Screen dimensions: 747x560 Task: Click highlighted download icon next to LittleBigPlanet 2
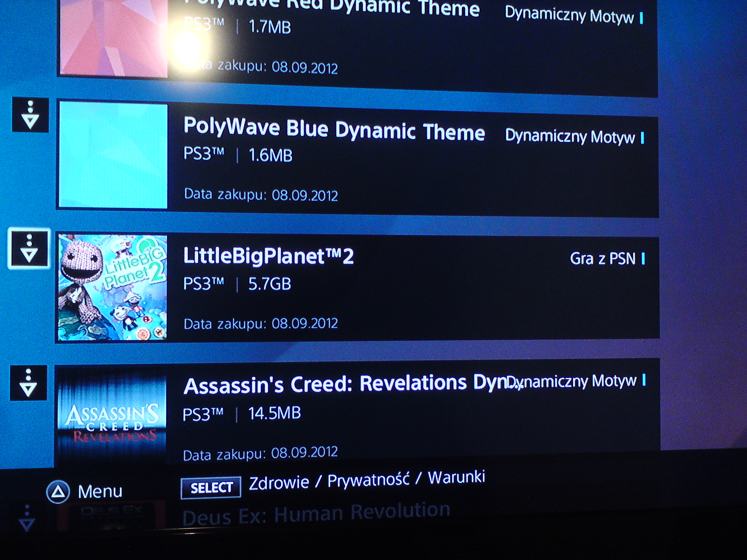click(x=29, y=249)
